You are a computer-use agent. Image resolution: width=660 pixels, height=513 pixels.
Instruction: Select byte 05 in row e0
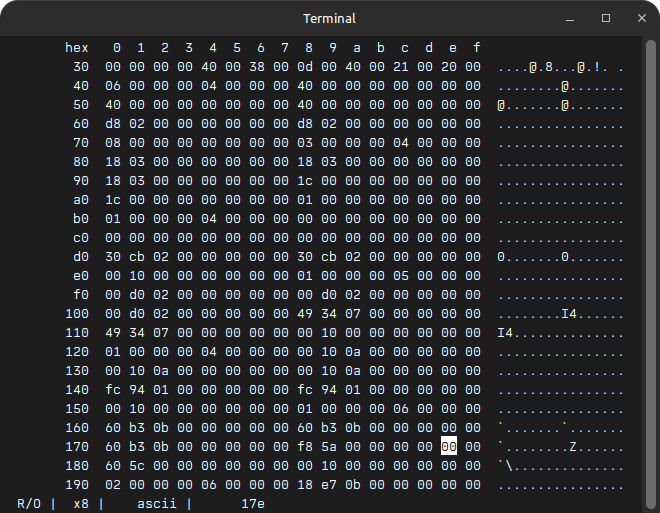pyautogui.click(x=401, y=275)
